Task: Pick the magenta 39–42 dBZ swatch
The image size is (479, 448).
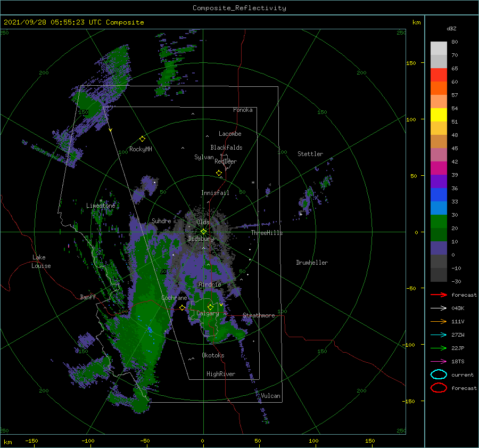Action: [439, 168]
